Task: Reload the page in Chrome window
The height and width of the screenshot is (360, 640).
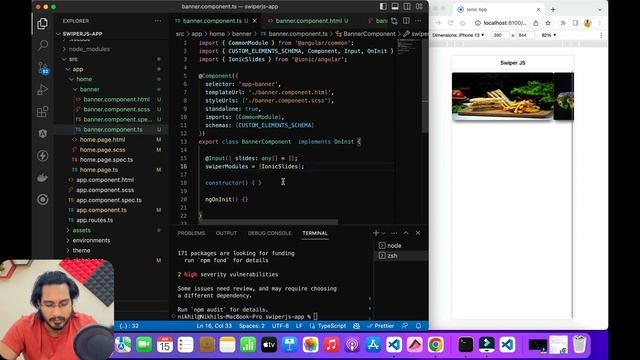Action: (x=451, y=23)
